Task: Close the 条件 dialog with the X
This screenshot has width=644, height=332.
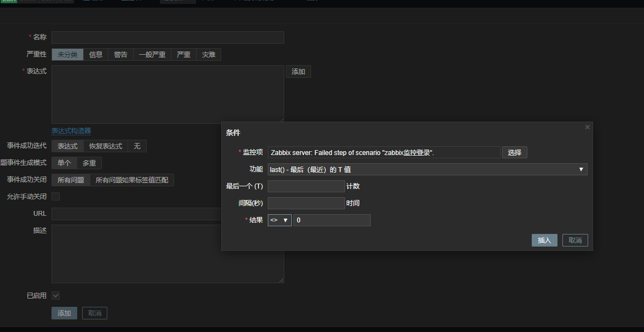Action: [588, 127]
